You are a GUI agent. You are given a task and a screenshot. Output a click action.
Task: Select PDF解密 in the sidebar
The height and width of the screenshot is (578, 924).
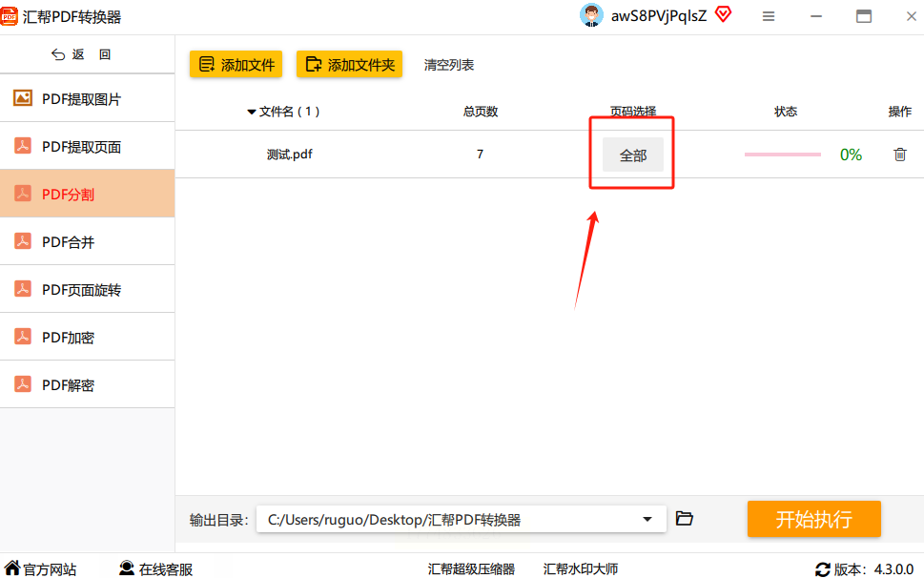pyautogui.click(x=87, y=384)
